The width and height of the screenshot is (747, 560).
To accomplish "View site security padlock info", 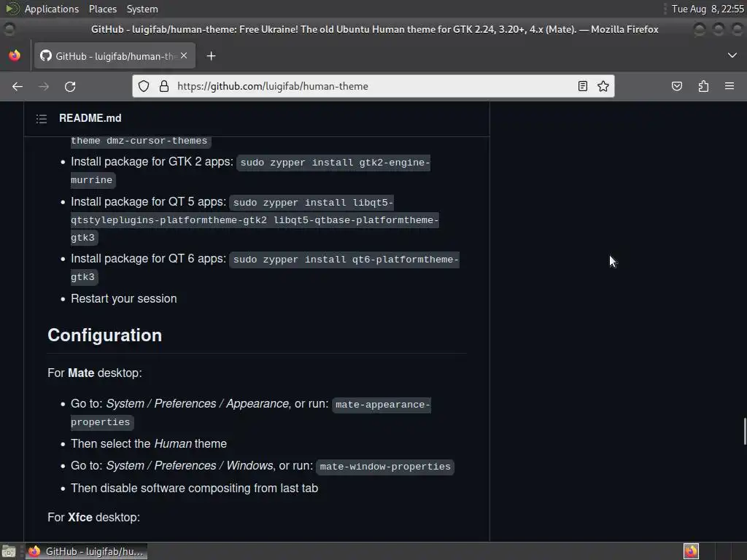I will (x=164, y=86).
